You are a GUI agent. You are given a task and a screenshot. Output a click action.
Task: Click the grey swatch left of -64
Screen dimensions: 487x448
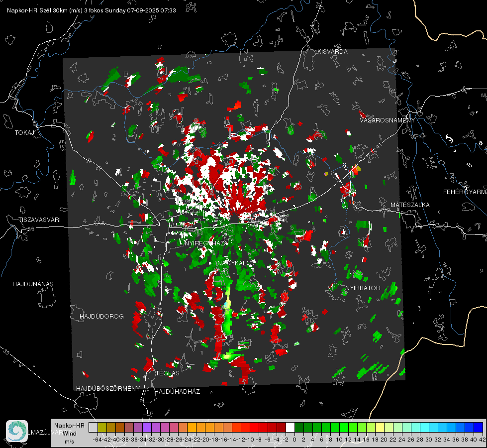(x=93, y=427)
